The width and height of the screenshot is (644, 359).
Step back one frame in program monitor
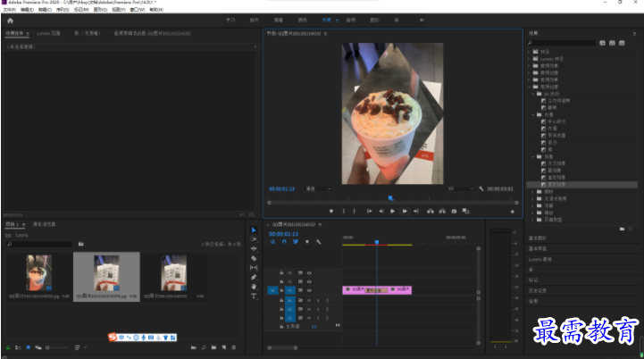coord(381,211)
